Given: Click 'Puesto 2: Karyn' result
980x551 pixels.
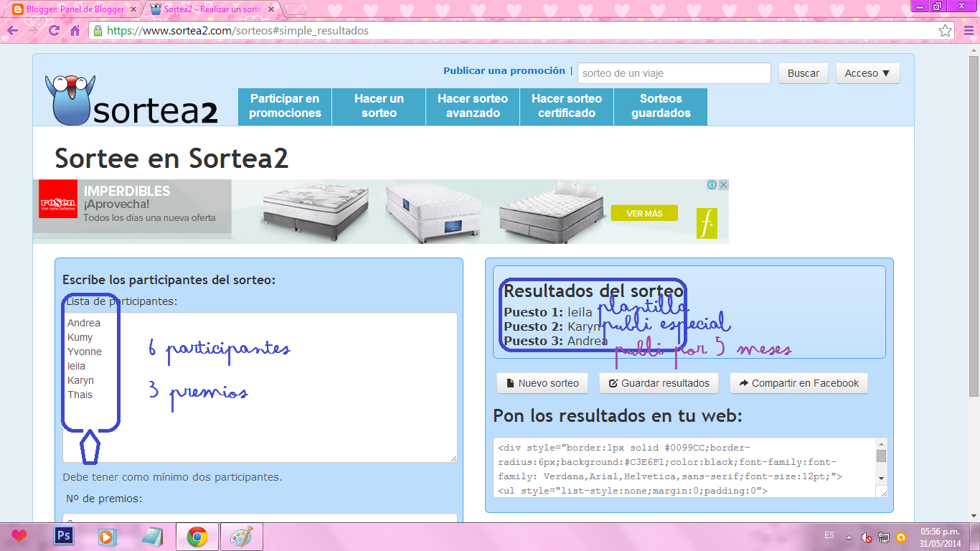Looking at the screenshot, I should [552, 326].
